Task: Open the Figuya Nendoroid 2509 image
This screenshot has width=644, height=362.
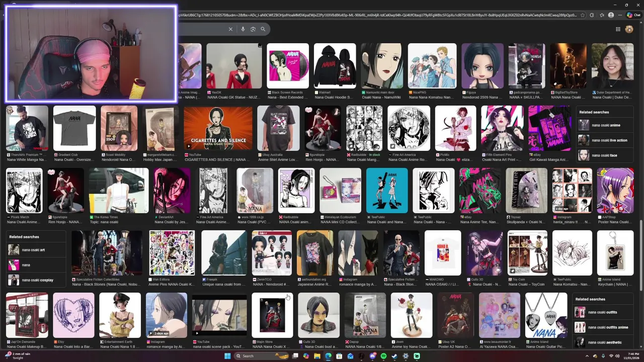Action: pos(482,66)
